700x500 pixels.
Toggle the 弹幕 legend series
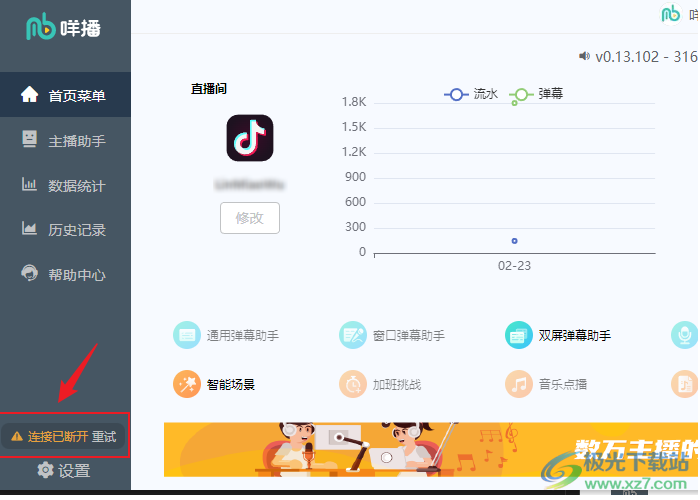[x=536, y=94]
